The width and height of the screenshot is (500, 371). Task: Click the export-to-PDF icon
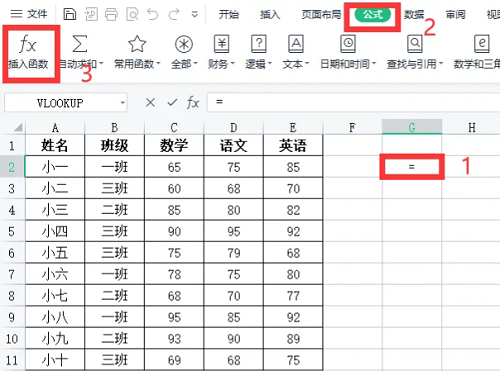(91, 14)
